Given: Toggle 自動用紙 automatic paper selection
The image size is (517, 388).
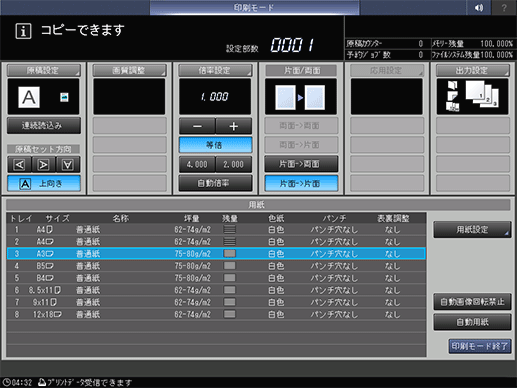Looking at the screenshot, I should [x=472, y=322].
